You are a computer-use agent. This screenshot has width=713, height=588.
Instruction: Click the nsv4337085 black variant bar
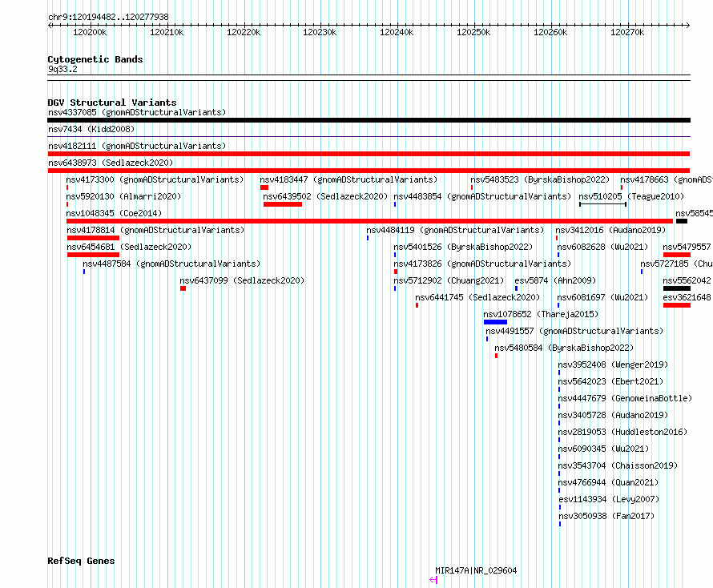[x=369, y=120]
